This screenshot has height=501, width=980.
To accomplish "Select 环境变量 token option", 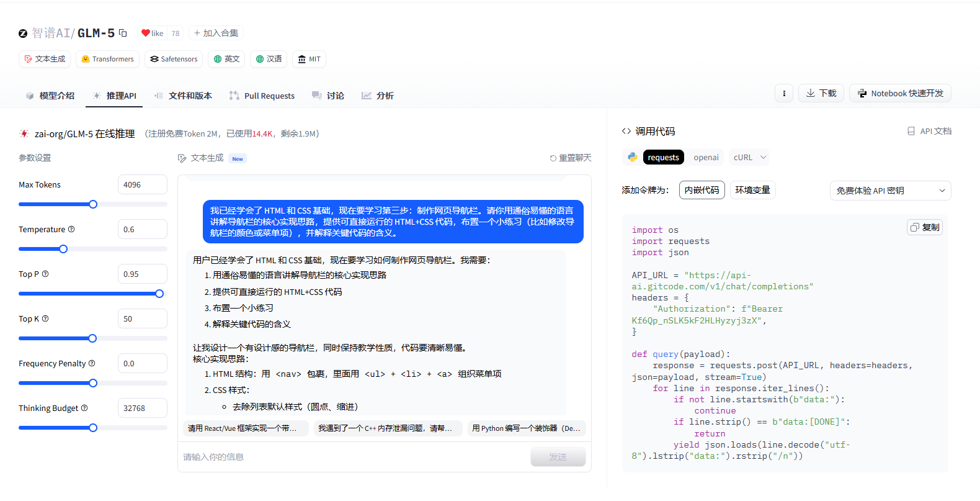I will click(753, 190).
